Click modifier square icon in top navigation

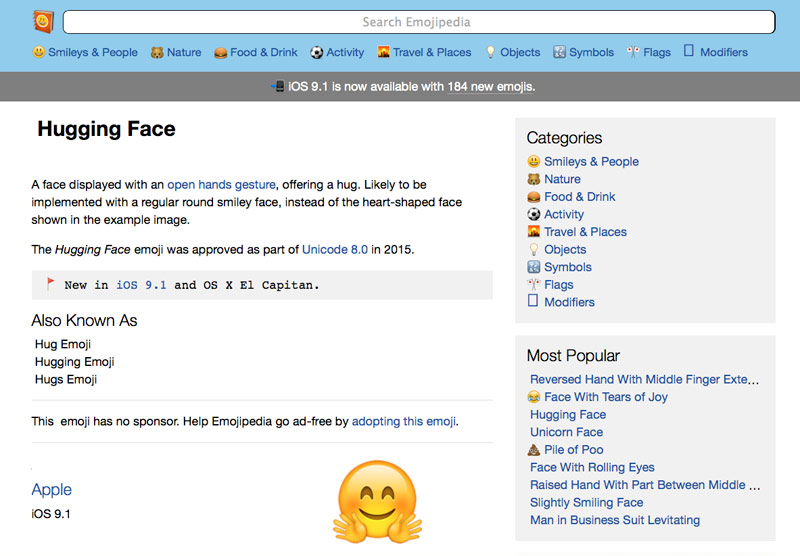click(x=689, y=50)
